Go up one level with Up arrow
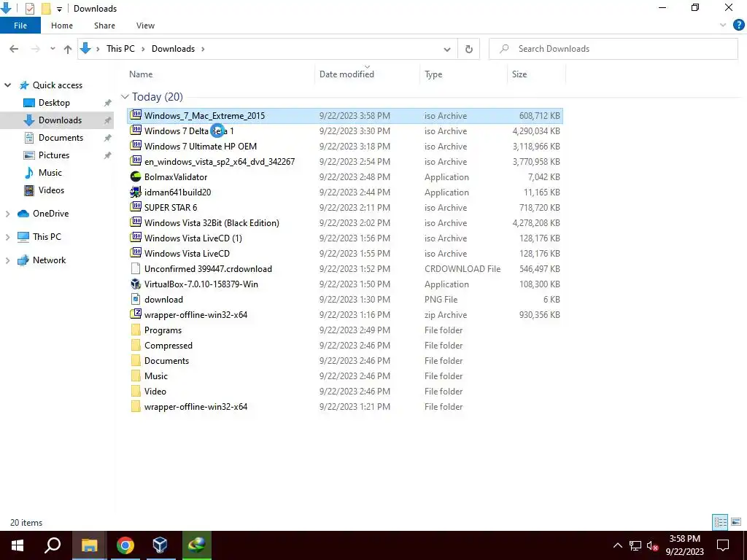Image resolution: width=747 pixels, height=560 pixels. [68, 49]
